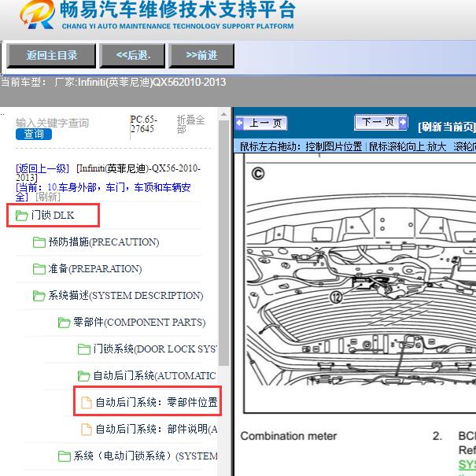Click the 系统（电动门锁系统）folder icon
Screen dimensions: 476x476
click(x=64, y=456)
